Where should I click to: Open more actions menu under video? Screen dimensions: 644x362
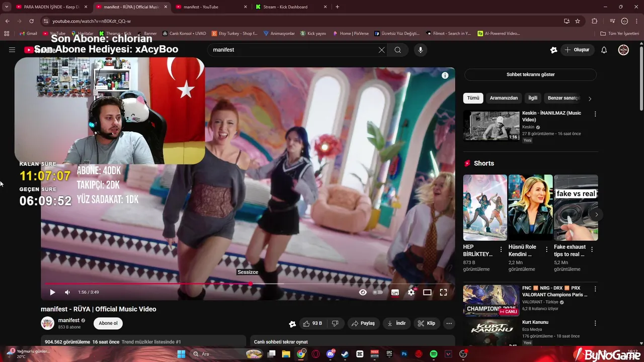click(449, 323)
